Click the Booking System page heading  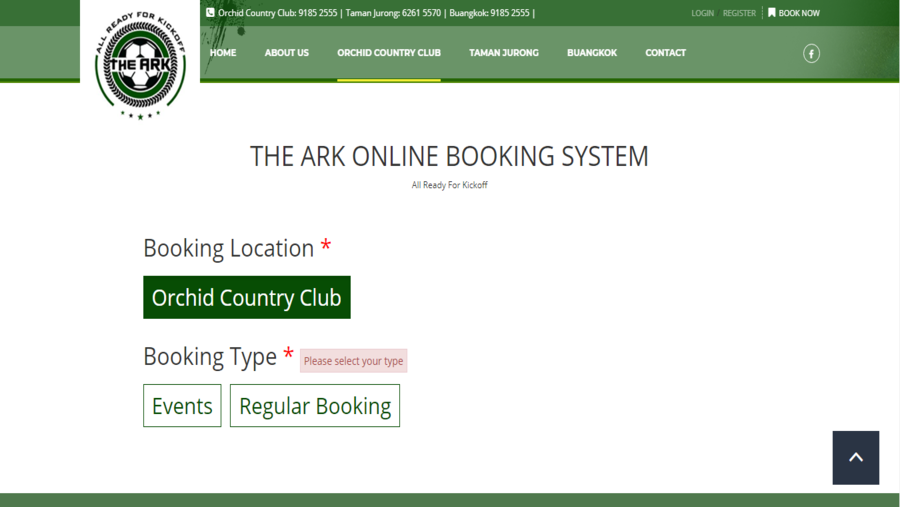(449, 156)
